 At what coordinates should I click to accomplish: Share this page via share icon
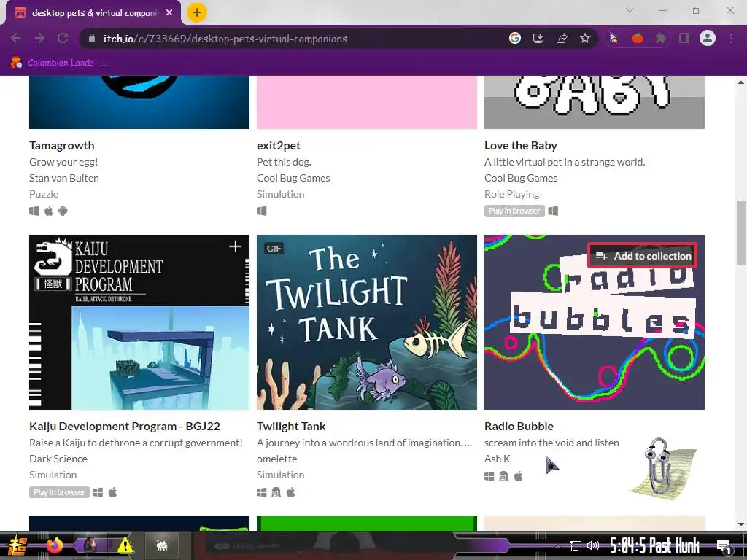click(x=562, y=38)
